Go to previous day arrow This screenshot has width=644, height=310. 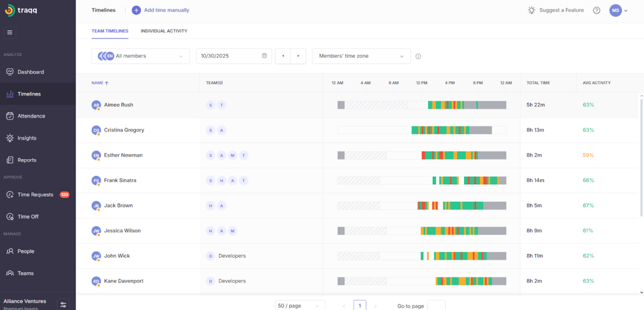(x=283, y=56)
